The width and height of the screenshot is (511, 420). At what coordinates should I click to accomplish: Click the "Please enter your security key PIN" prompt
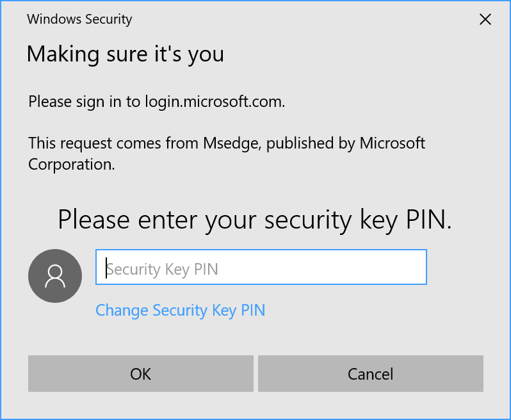click(x=255, y=220)
